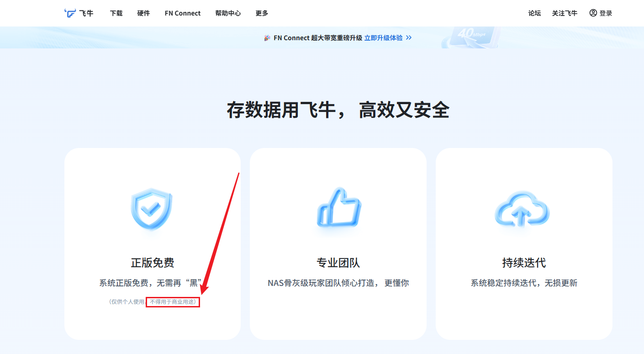Open the 下载 menu item
The width and height of the screenshot is (644, 354).
(116, 13)
